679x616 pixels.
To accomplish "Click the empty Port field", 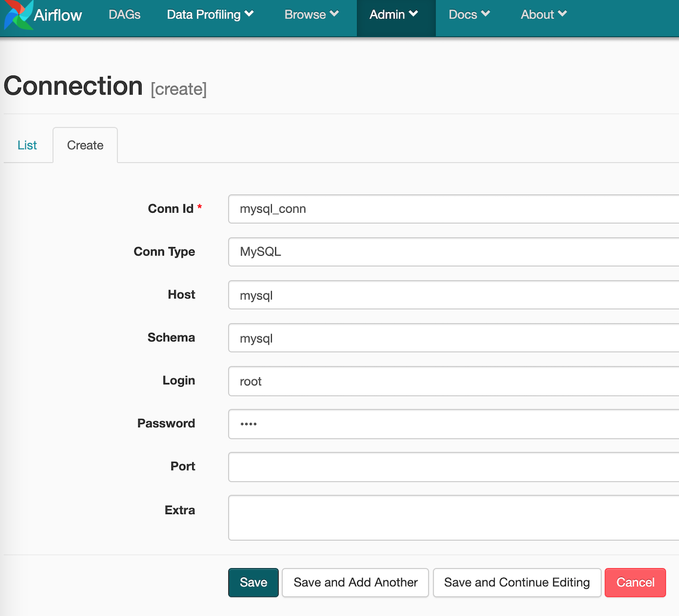I will [x=453, y=467].
